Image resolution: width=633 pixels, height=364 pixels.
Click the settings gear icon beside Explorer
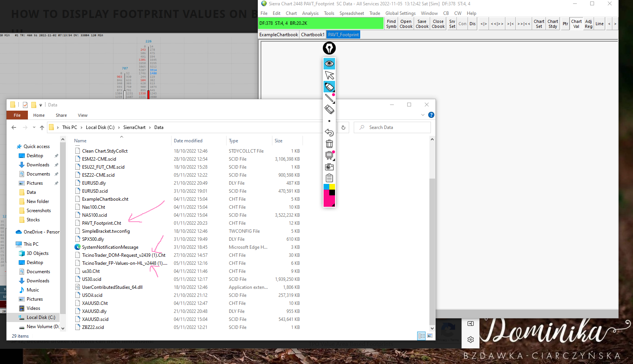point(471,340)
